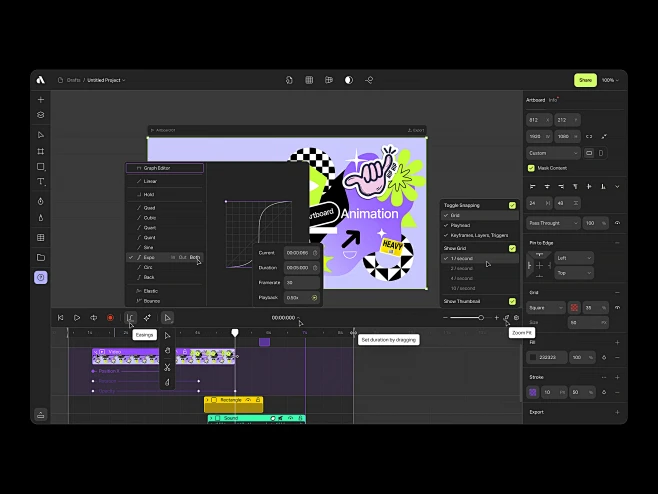This screenshot has width=658, height=494.
Task: Click the timeline zoom slider
Action: [470, 318]
